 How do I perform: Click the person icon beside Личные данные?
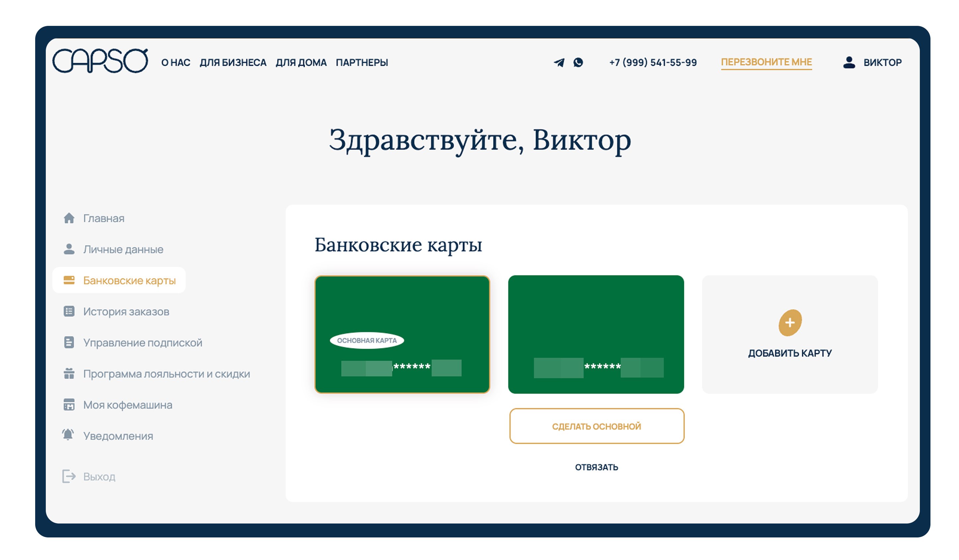69,249
